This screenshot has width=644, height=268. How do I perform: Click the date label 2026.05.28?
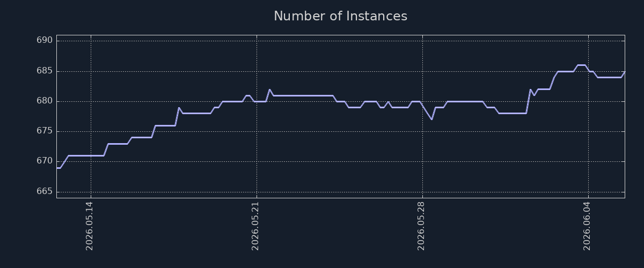point(422,226)
